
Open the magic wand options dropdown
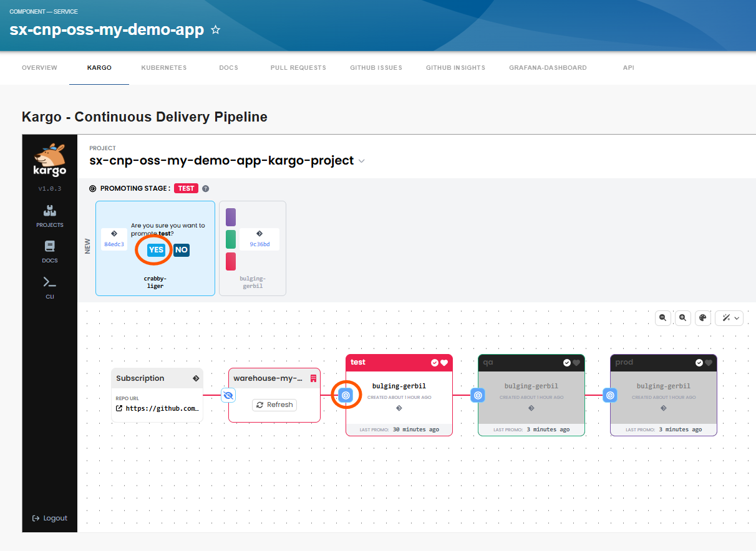730,318
